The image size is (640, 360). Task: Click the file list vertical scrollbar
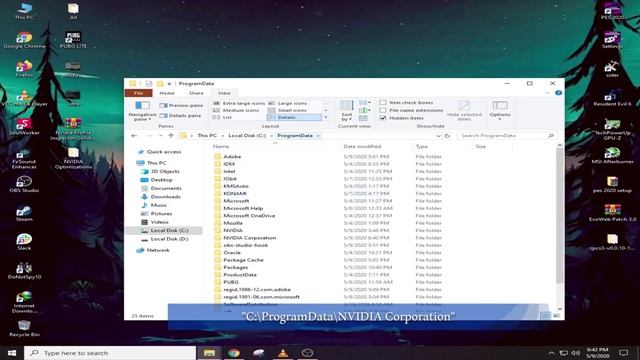(x=560, y=215)
